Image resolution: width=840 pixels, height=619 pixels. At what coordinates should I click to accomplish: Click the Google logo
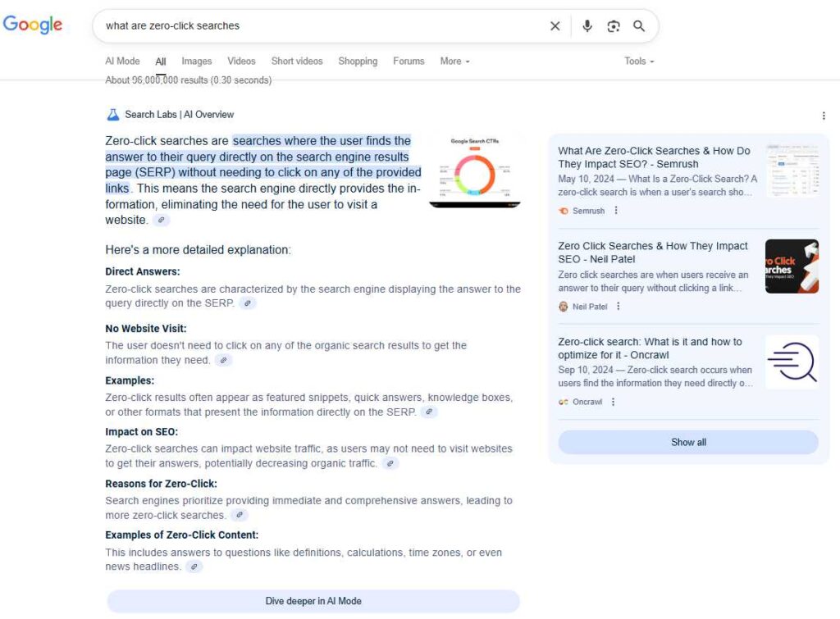[33, 25]
